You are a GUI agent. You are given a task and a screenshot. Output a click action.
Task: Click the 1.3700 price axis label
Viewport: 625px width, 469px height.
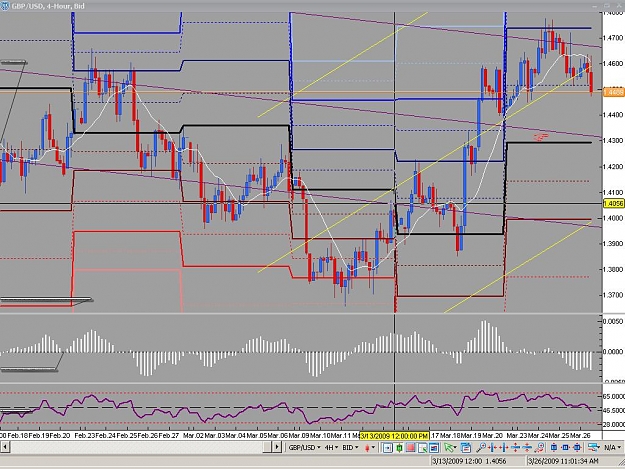coord(613,295)
